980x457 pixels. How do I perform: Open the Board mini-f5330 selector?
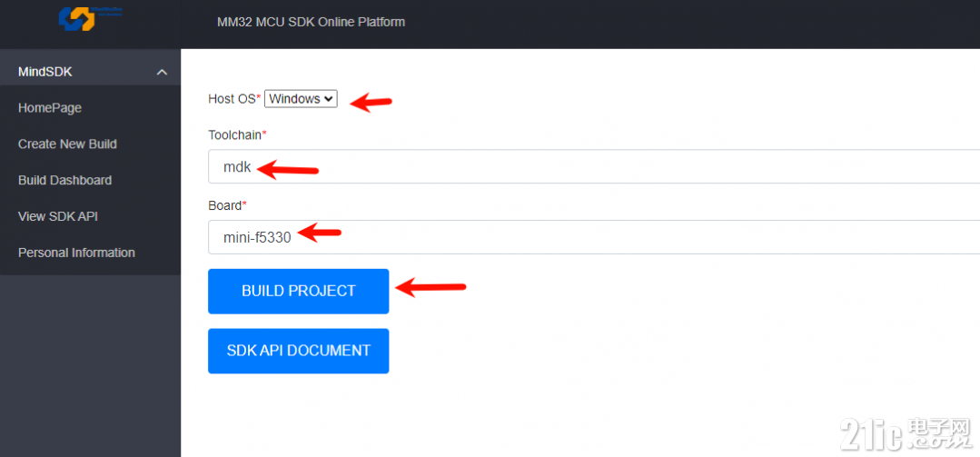[x=594, y=237]
